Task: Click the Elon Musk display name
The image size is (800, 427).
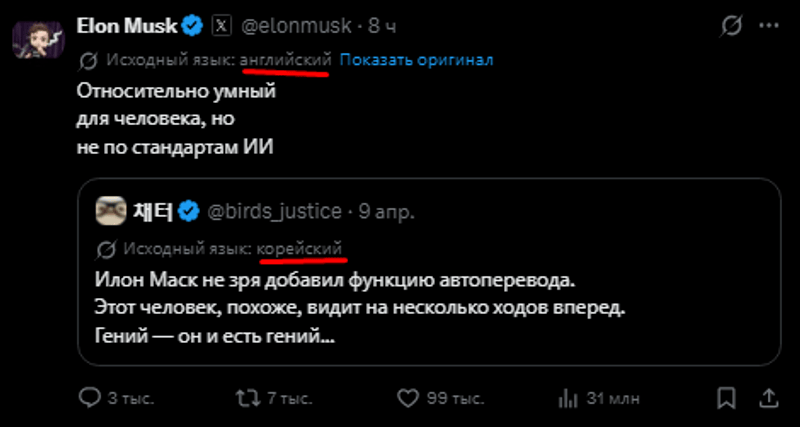Action: [x=127, y=24]
